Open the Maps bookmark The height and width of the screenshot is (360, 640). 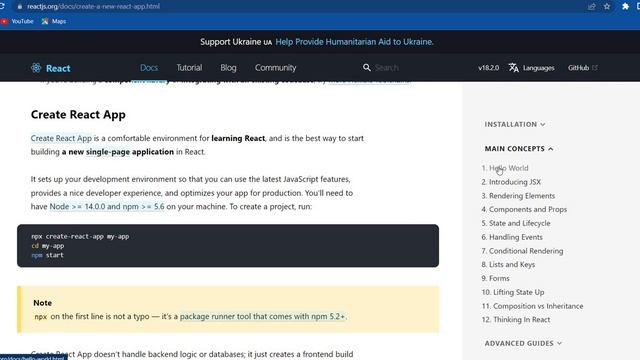pos(53,21)
